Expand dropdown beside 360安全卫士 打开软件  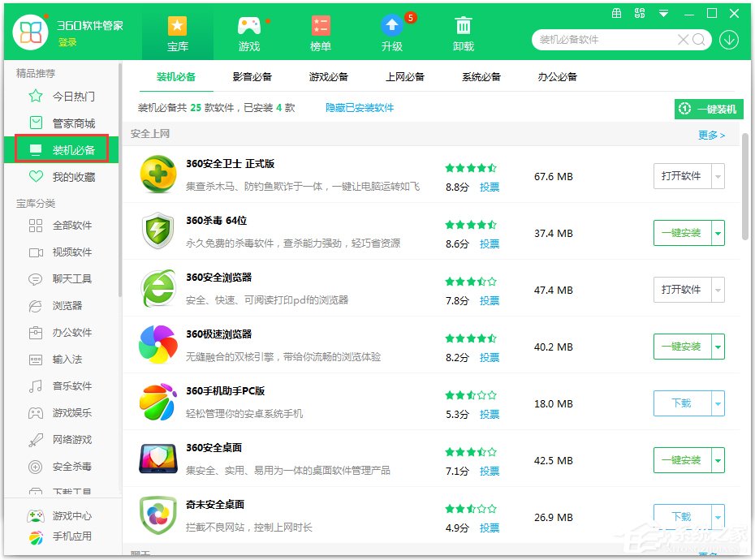[718, 176]
